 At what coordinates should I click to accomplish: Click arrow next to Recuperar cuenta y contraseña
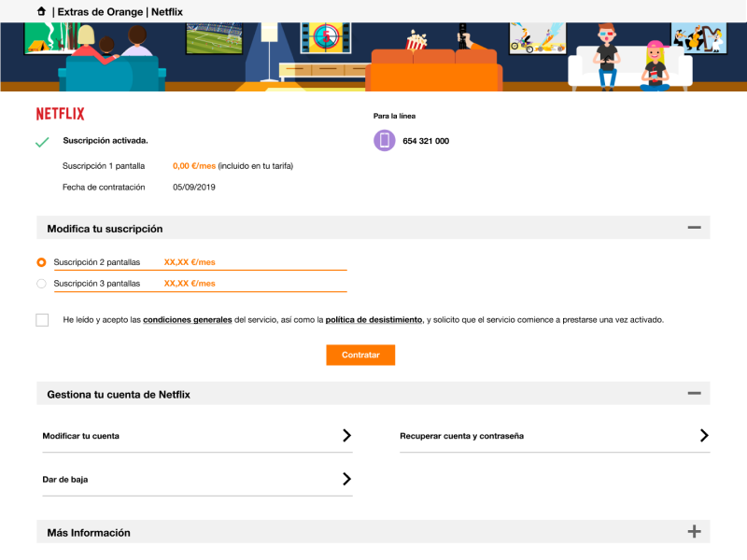704,436
